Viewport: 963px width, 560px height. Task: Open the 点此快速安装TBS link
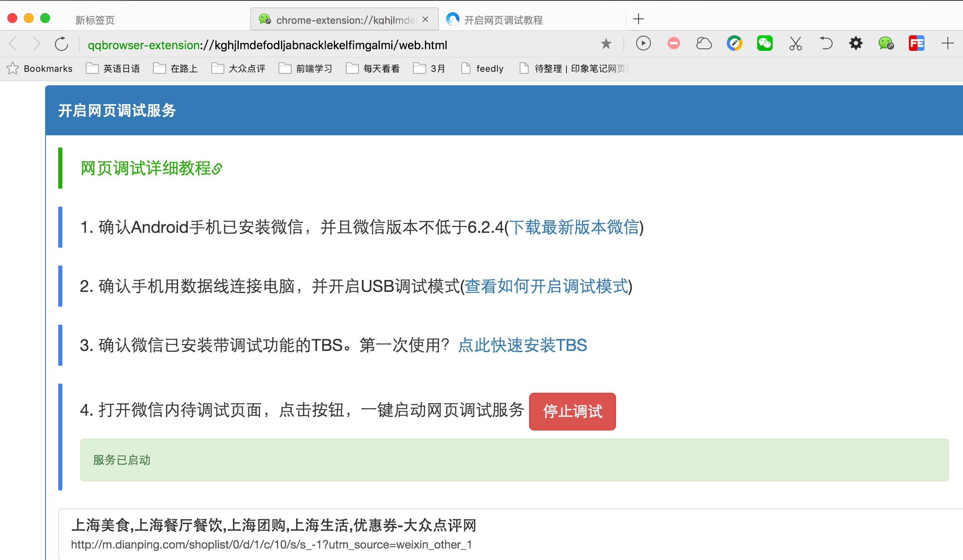click(x=523, y=345)
